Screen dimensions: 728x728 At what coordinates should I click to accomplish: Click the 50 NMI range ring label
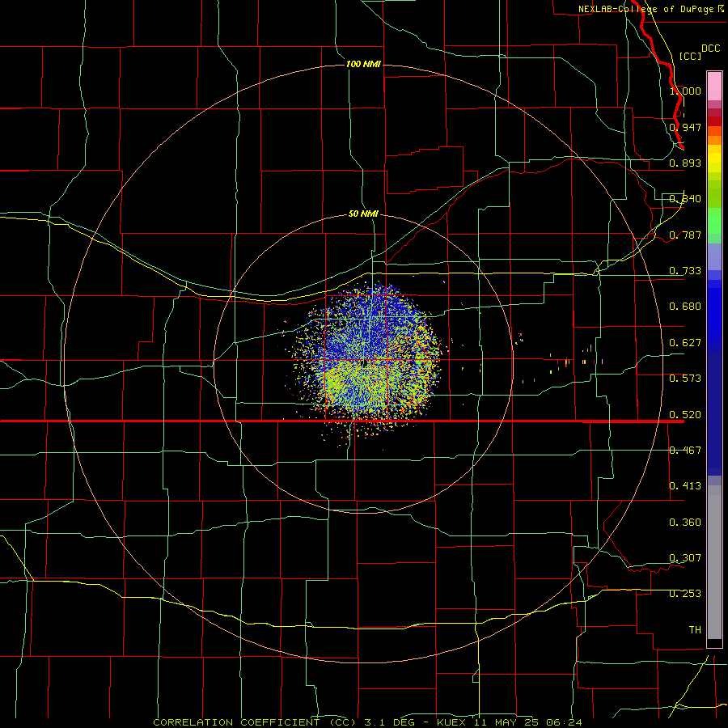(363, 214)
